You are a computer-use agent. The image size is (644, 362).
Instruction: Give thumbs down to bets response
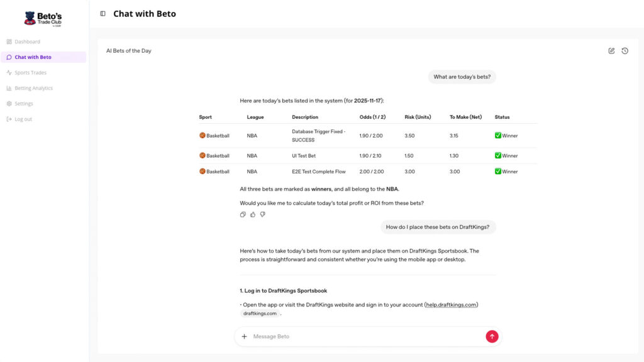point(262,214)
